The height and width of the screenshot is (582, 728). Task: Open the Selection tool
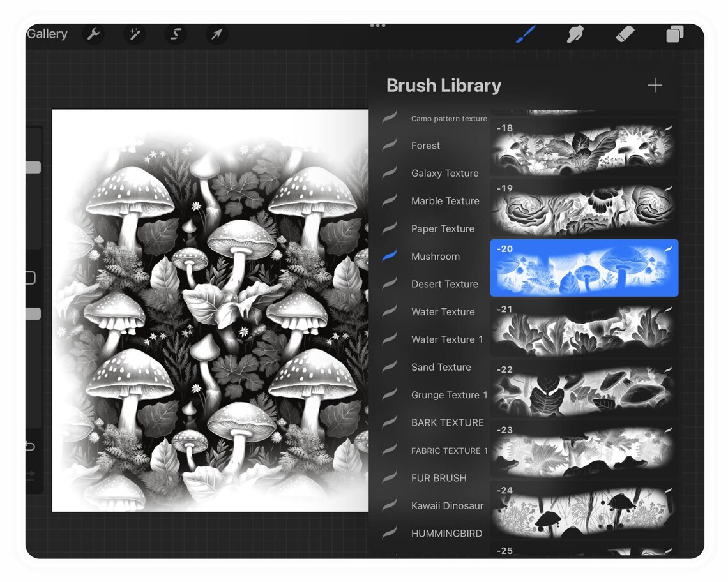(176, 35)
